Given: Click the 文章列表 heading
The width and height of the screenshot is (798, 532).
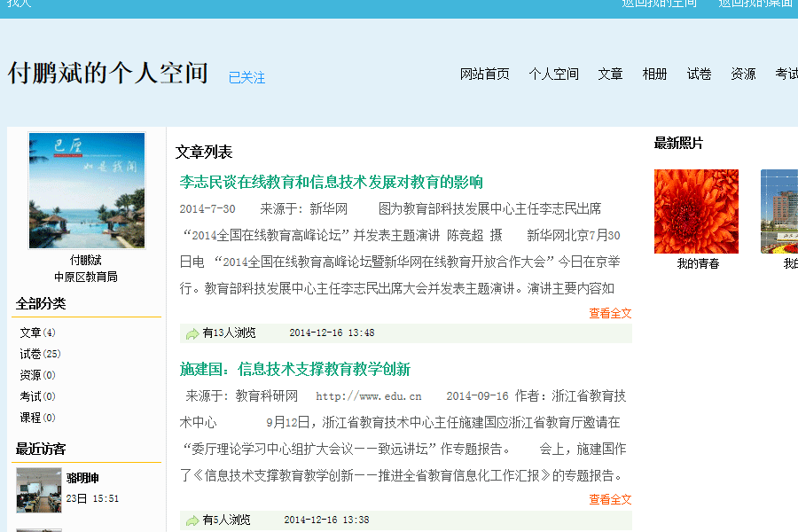Looking at the screenshot, I should click(x=204, y=153).
